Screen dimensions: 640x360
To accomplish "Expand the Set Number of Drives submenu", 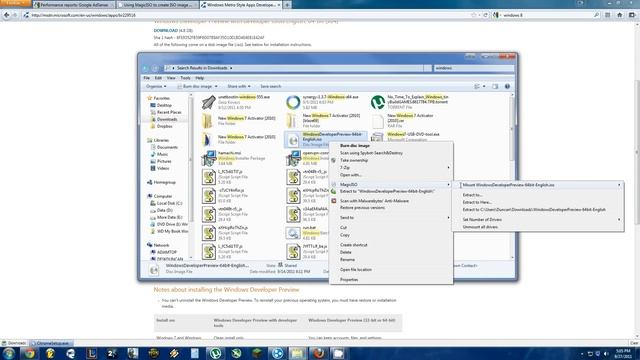I will point(619,220).
